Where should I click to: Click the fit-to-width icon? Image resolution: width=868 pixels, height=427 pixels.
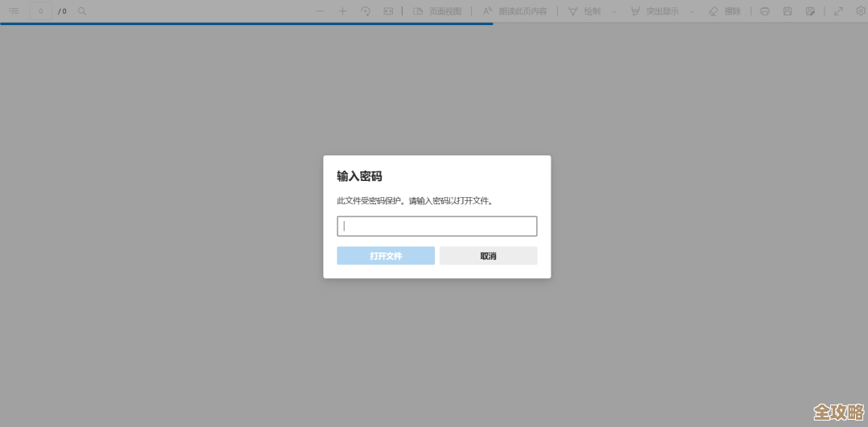[389, 11]
